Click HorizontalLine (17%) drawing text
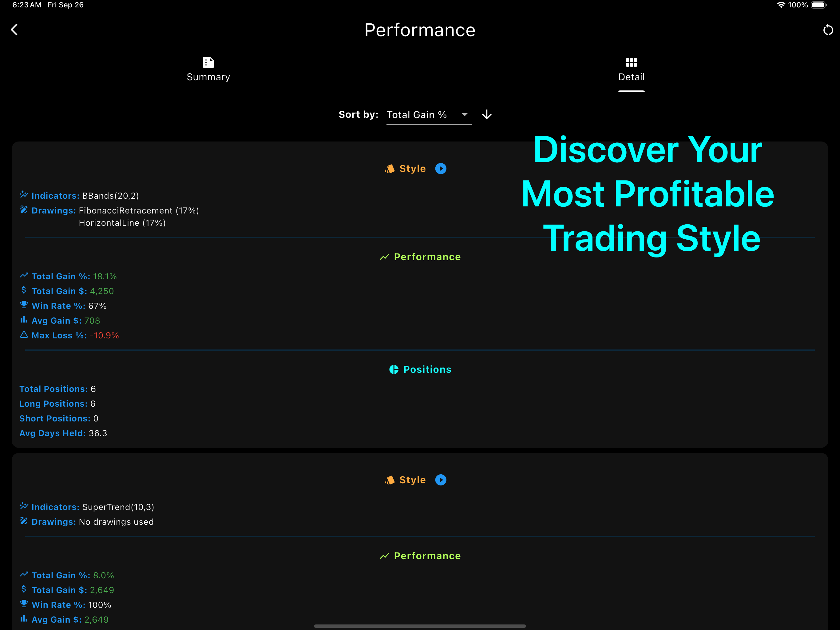Image resolution: width=840 pixels, height=630 pixels. pos(122,223)
